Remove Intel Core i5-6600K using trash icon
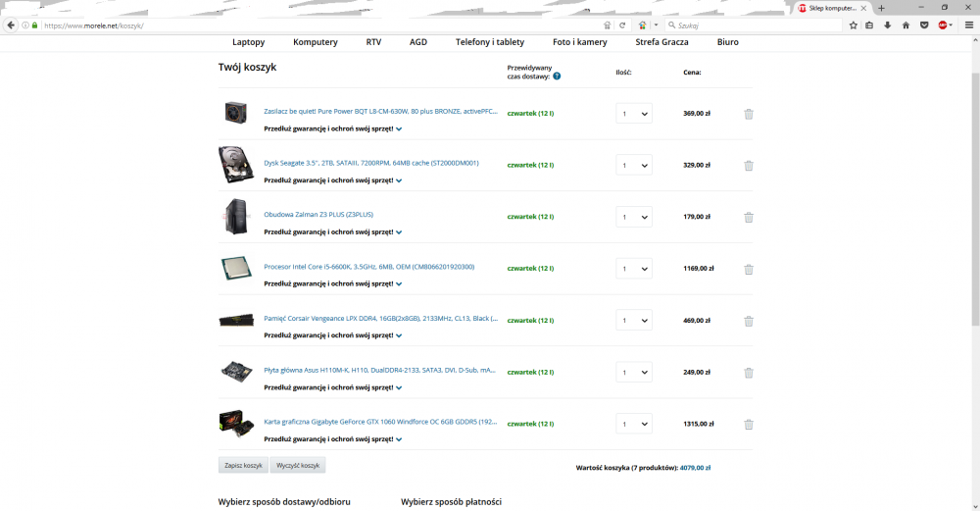This screenshot has width=980, height=511. pos(748,270)
